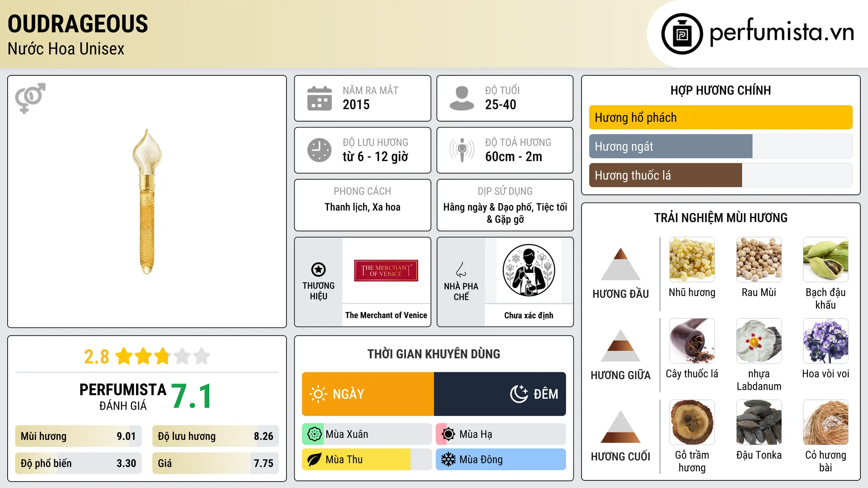This screenshot has width=868, height=488.
Task: Click the OUDRAGEOUS title
Action: click(78, 24)
